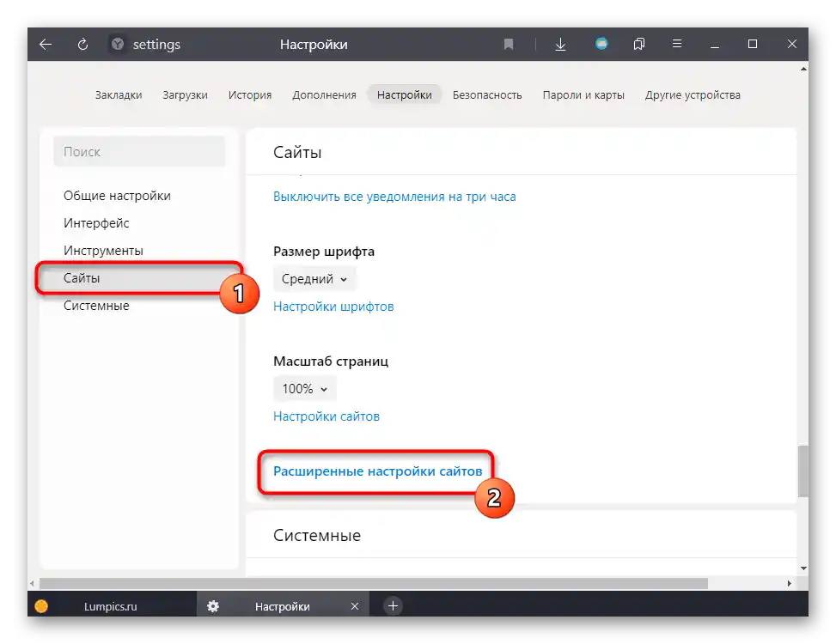Select Инструменты in sidebar
This screenshot has height=644, width=836.
click(103, 251)
